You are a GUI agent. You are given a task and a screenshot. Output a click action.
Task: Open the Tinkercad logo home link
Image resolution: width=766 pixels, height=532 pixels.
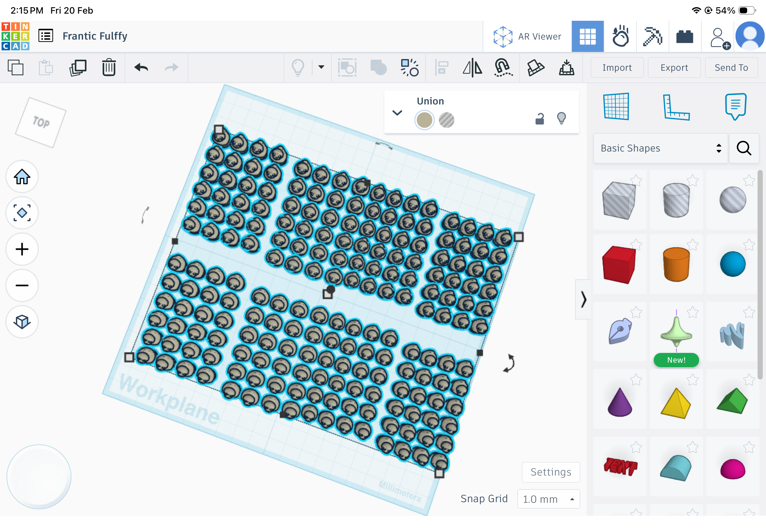point(15,36)
